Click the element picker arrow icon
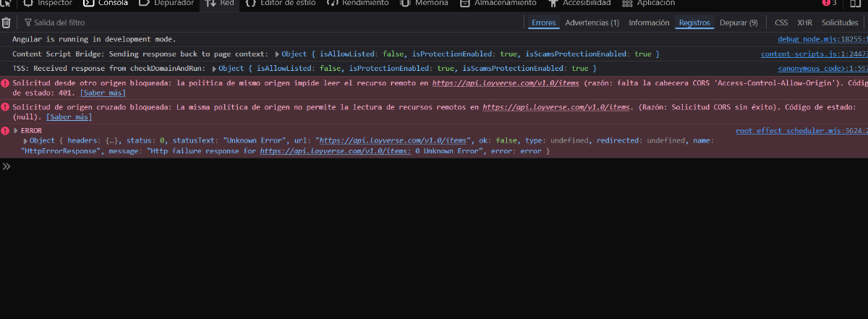This screenshot has width=868, height=319. click(x=7, y=3)
